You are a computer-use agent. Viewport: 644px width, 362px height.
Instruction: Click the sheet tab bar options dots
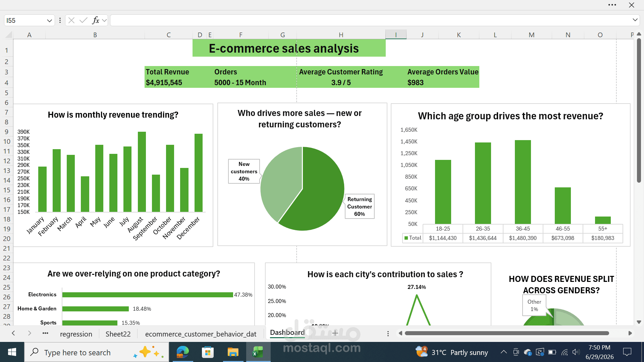[388, 334]
